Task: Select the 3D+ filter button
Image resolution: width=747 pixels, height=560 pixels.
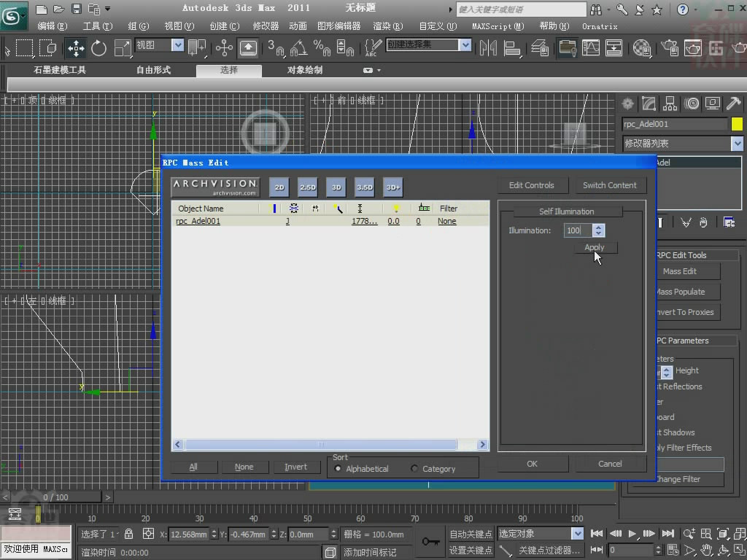Action: click(x=393, y=187)
